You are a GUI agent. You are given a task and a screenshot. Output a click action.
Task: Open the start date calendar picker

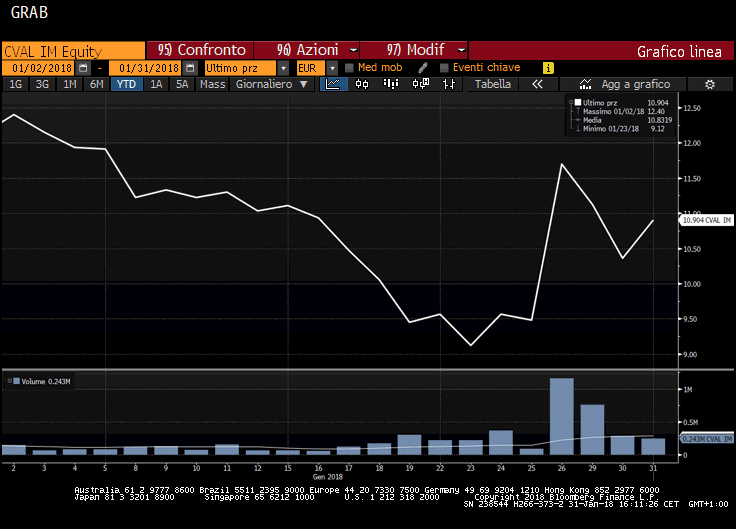point(83,68)
